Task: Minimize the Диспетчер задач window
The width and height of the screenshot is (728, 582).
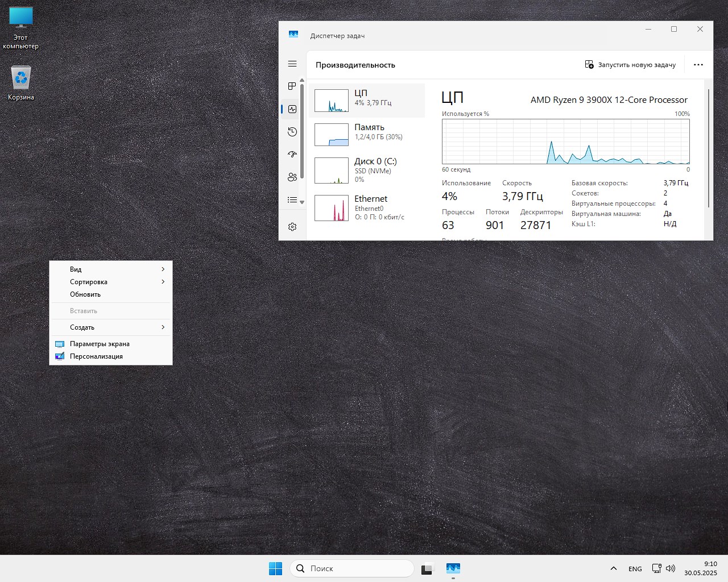Action: pyautogui.click(x=648, y=29)
